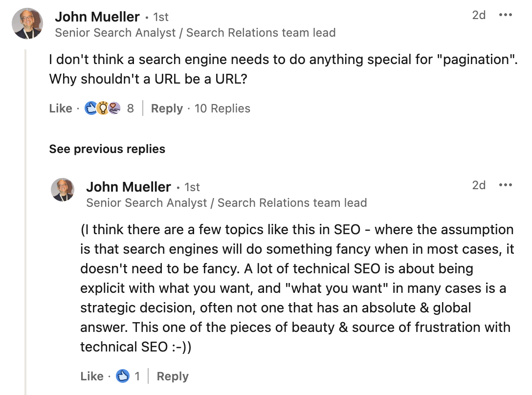The width and height of the screenshot is (532, 395).
Task: Expand the 10 Replies thread
Action: pos(222,108)
